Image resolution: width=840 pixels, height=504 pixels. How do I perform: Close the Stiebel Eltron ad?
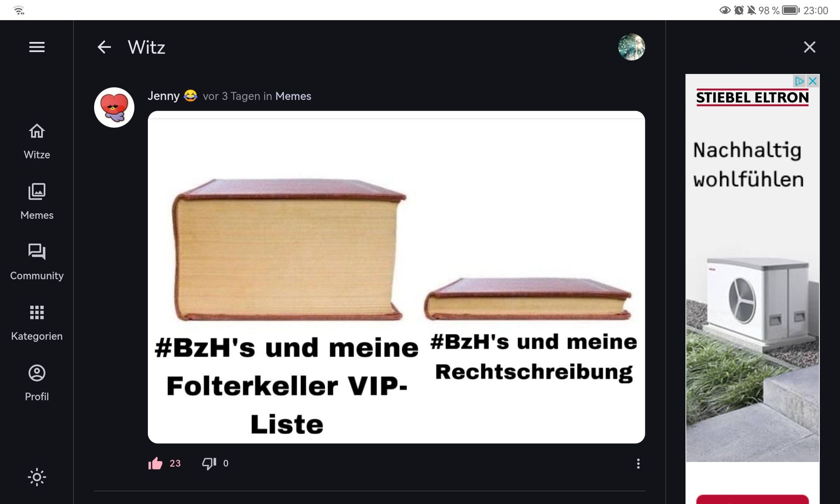coord(813,81)
